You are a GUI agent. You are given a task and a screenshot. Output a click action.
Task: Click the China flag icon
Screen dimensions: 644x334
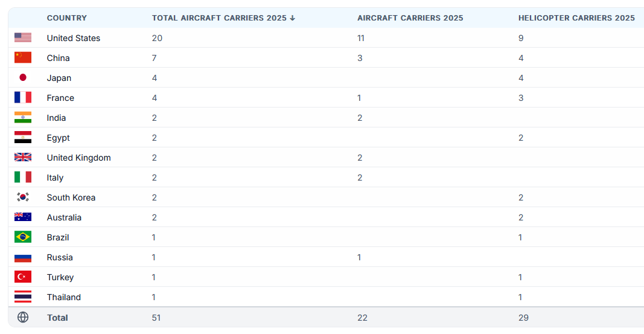click(23, 58)
